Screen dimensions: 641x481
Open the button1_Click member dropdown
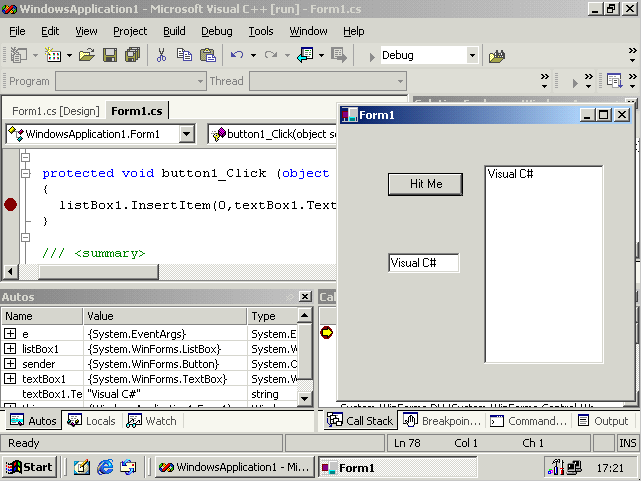[x=272, y=134]
